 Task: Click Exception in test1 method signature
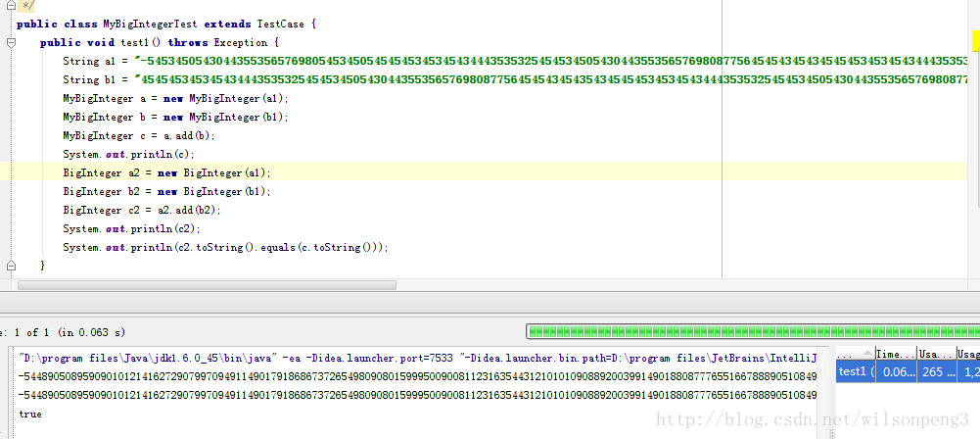click(241, 42)
